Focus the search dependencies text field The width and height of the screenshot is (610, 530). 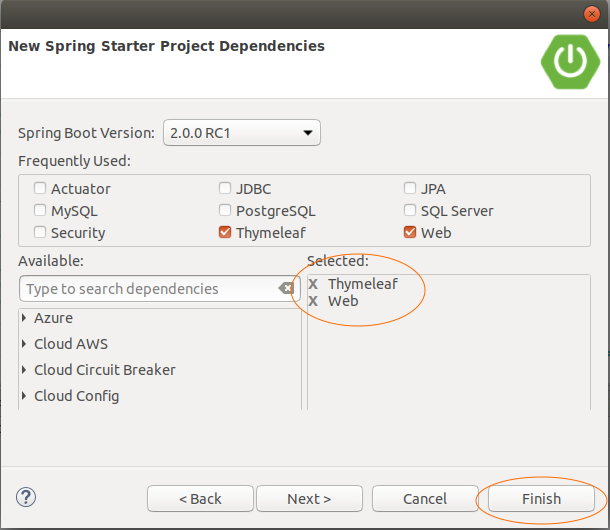point(150,289)
